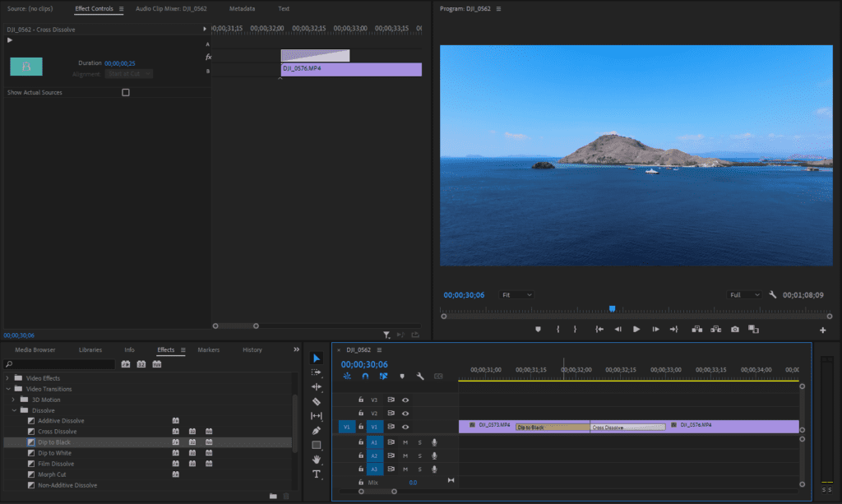The width and height of the screenshot is (842, 504).
Task: Open the Fit zoom level dropdown
Action: point(516,294)
